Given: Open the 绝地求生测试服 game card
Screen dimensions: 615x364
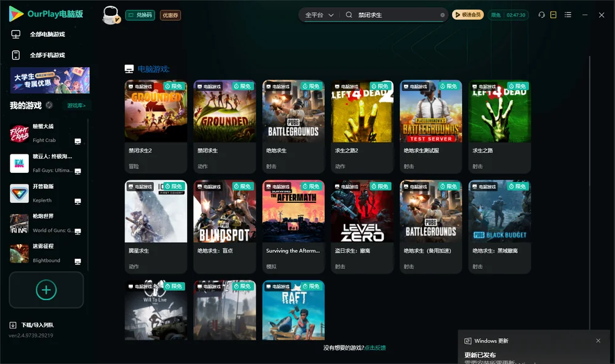Looking at the screenshot, I should click(x=431, y=127).
